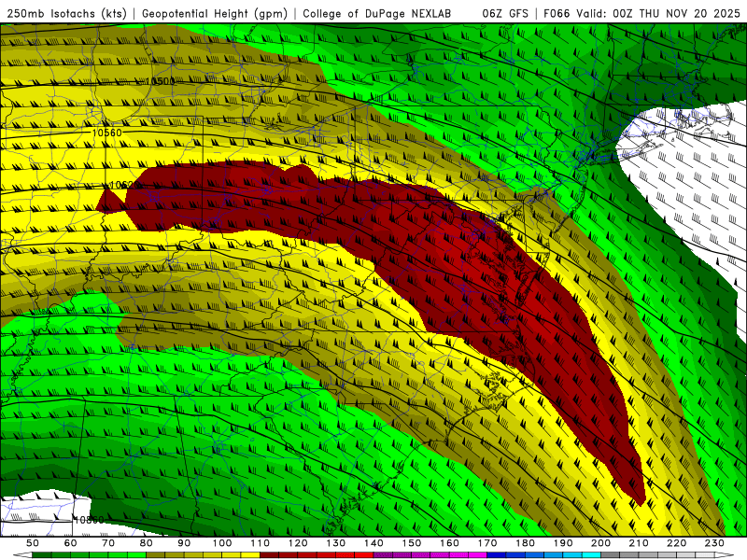
Task: Pick the dark green swatch right of the 50 tick
Action: 42,555
